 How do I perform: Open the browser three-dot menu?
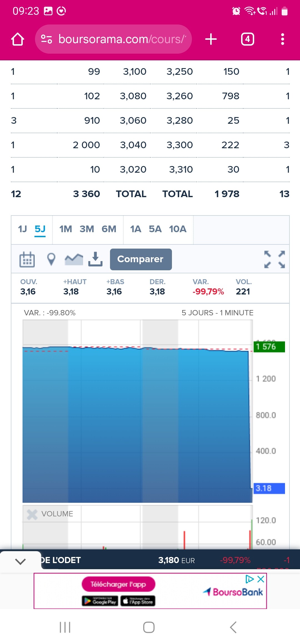(x=282, y=39)
